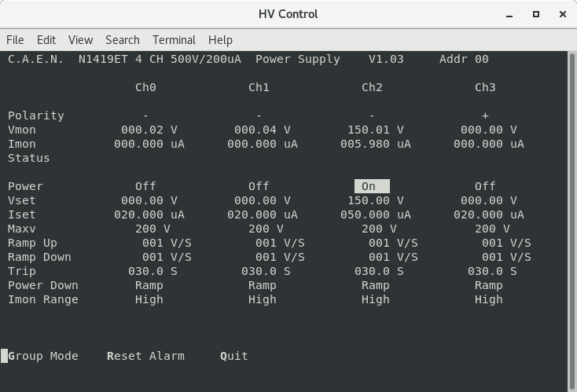
Task: Click Ch0 Vmon reading 000.02 V
Action: point(149,130)
